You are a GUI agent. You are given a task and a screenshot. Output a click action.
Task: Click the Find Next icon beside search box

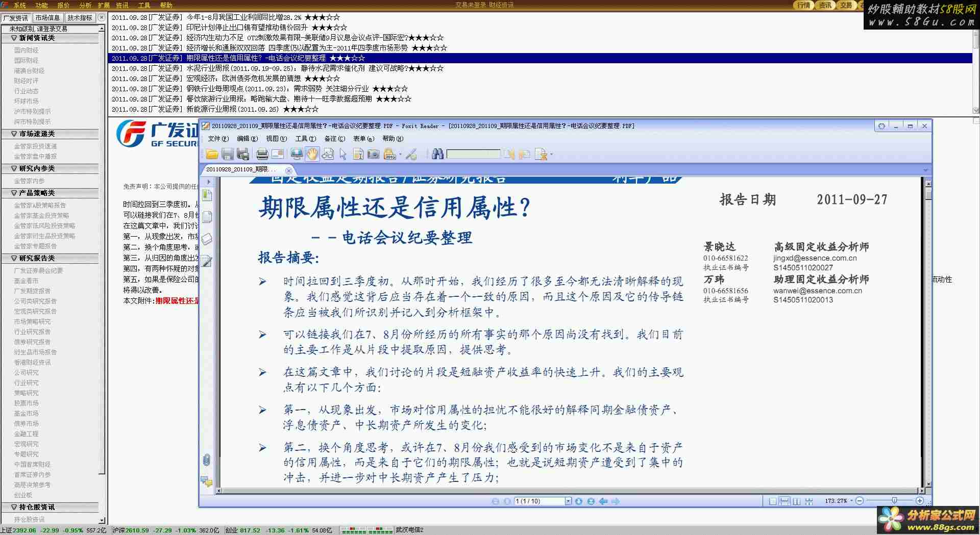pyautogui.click(x=524, y=154)
